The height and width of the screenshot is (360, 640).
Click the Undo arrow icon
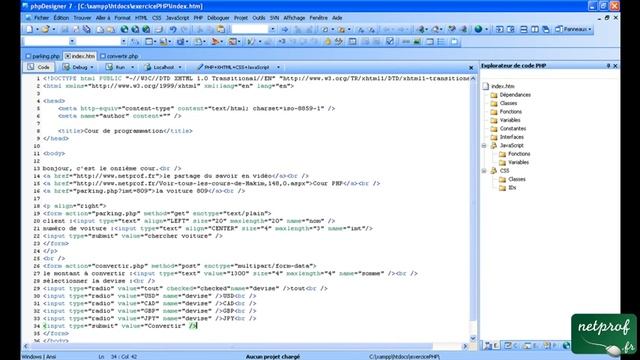click(173, 29)
